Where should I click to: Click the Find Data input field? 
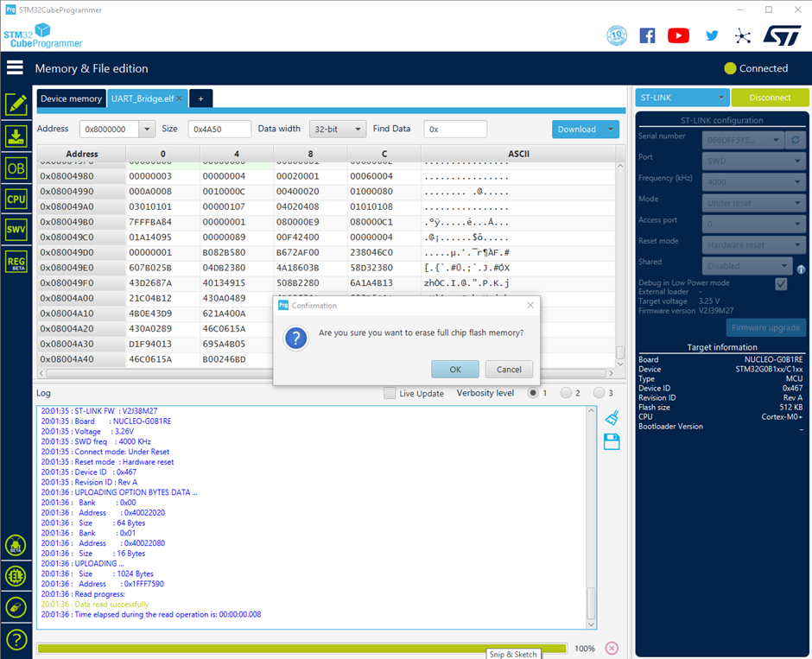[455, 129]
